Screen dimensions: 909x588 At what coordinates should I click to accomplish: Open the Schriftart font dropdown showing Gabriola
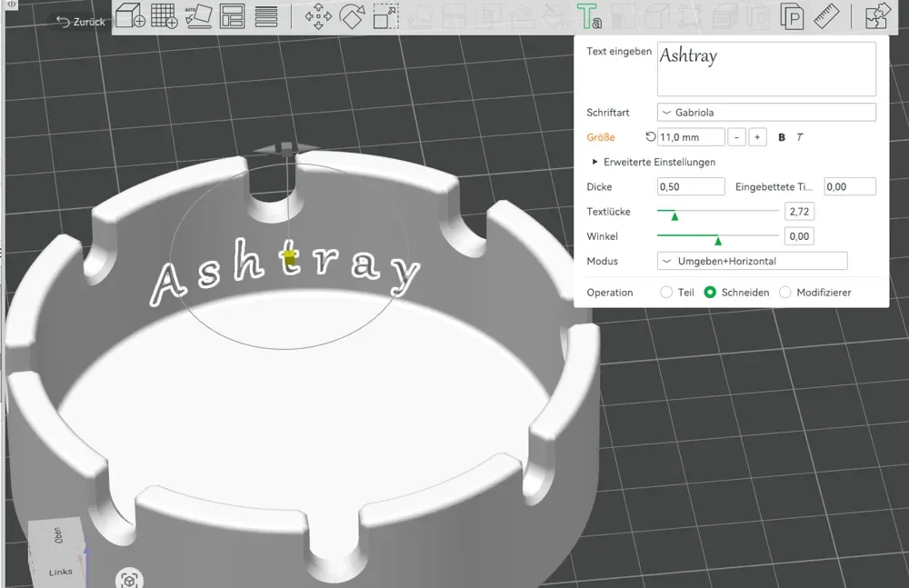(766, 113)
